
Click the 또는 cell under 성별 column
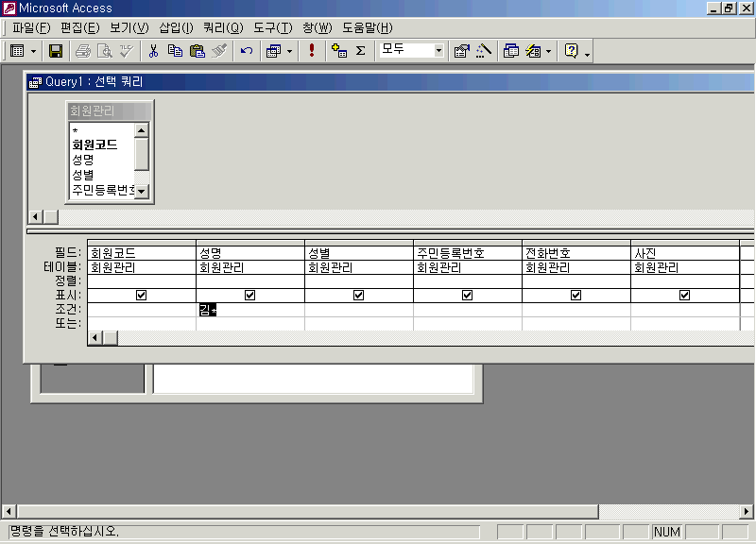coord(359,323)
